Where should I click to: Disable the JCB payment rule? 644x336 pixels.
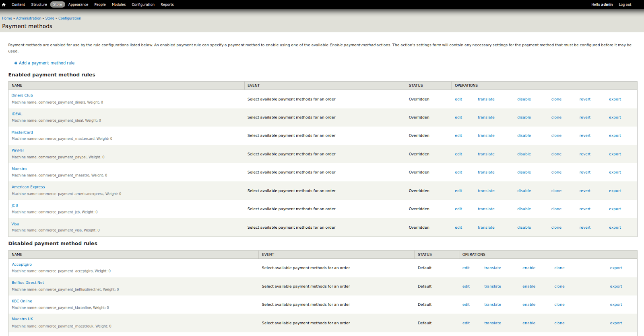(524, 209)
